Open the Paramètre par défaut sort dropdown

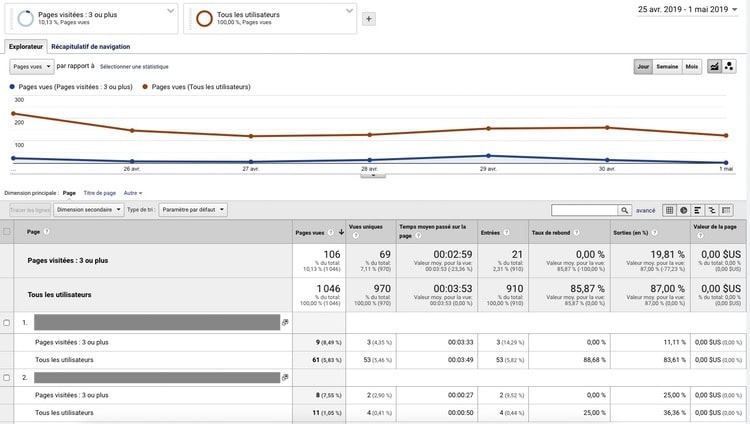tap(191, 210)
